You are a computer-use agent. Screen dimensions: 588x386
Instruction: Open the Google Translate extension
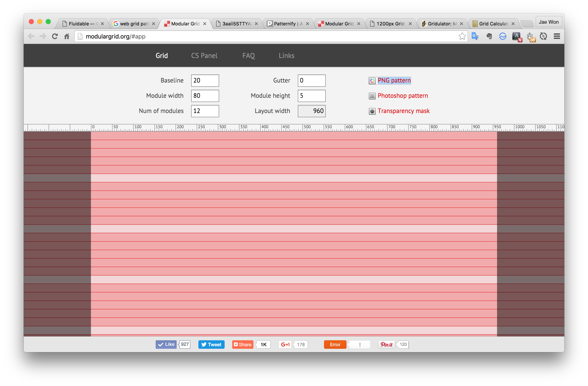(475, 36)
